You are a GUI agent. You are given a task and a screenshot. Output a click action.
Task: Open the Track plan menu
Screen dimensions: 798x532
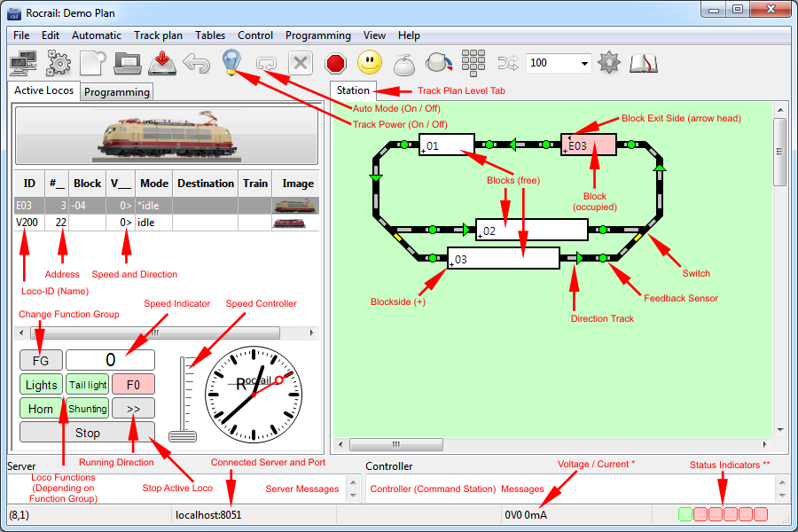(158, 35)
